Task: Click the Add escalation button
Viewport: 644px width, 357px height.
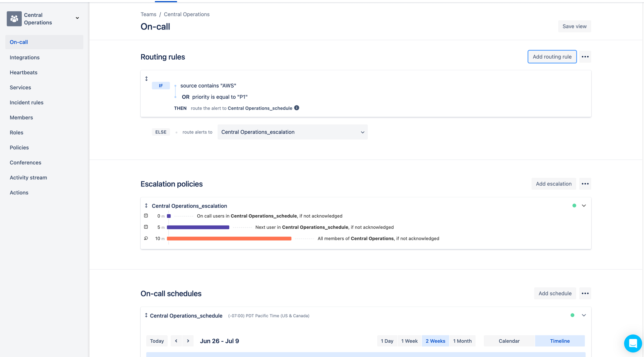Action: (x=553, y=184)
